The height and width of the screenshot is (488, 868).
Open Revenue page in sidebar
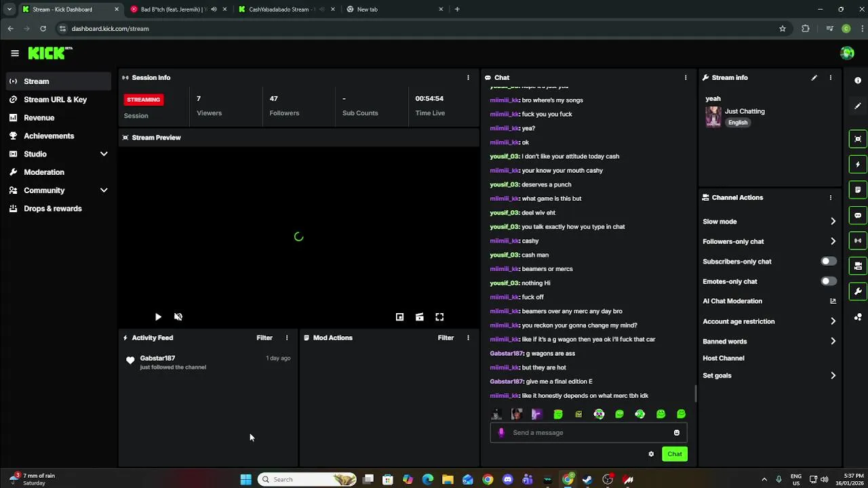pos(58,118)
